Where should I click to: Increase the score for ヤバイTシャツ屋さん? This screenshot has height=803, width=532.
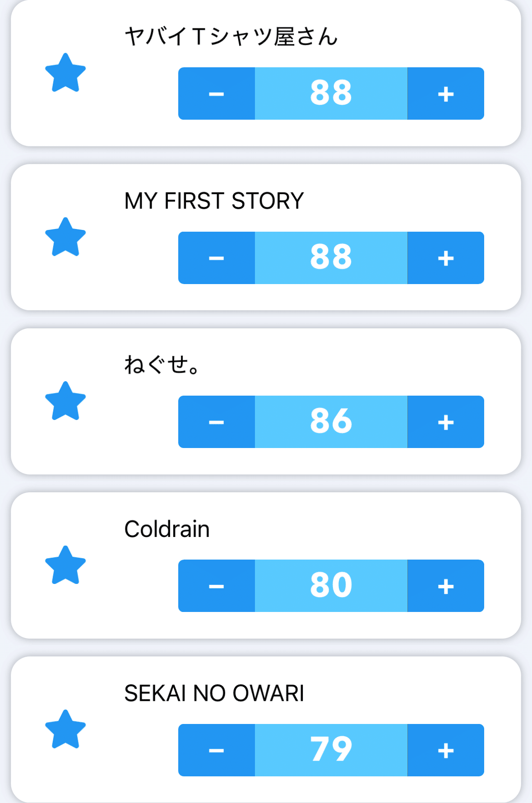tap(446, 93)
